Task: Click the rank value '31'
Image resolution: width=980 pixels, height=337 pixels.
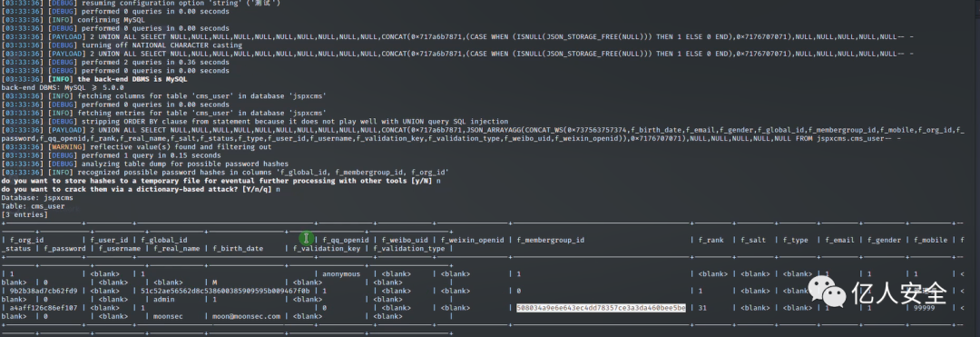Action: [702, 308]
